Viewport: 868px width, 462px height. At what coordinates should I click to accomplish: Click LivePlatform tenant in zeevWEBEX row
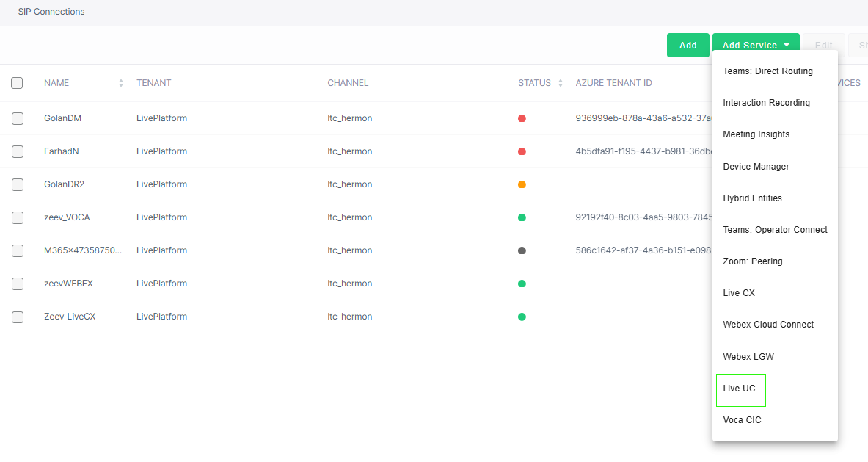[x=161, y=283]
